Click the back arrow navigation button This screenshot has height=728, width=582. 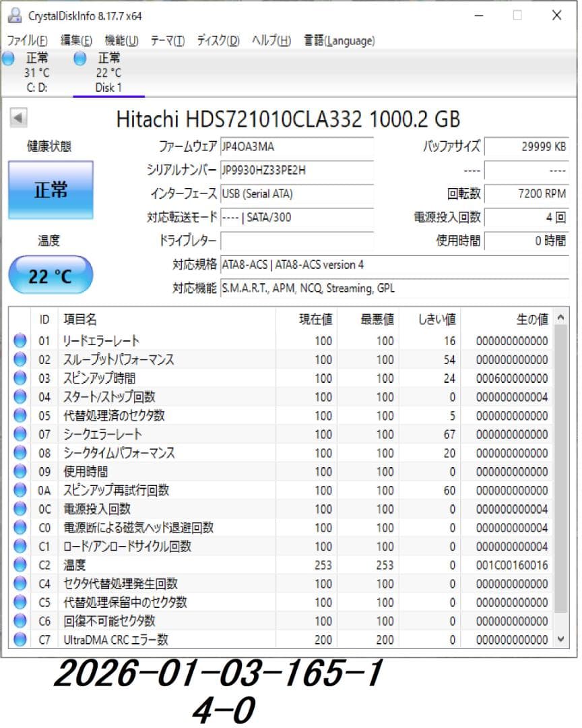(x=18, y=117)
